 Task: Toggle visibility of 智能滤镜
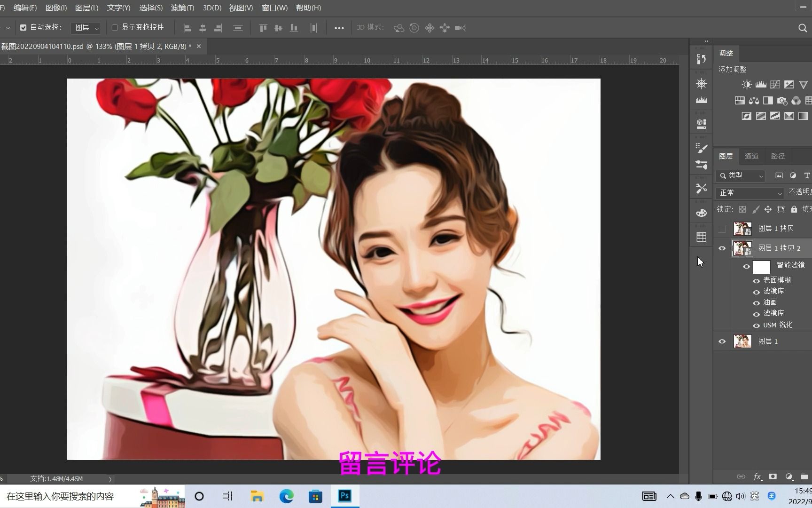(746, 267)
